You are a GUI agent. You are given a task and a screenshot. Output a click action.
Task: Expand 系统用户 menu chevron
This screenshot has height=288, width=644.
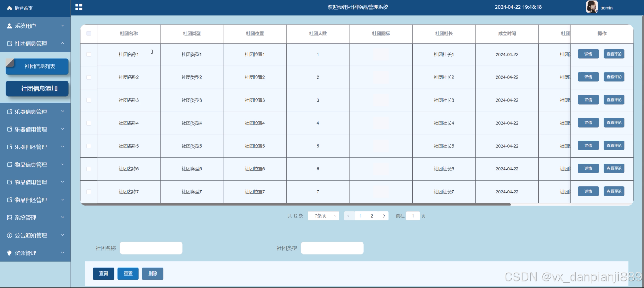tap(62, 26)
